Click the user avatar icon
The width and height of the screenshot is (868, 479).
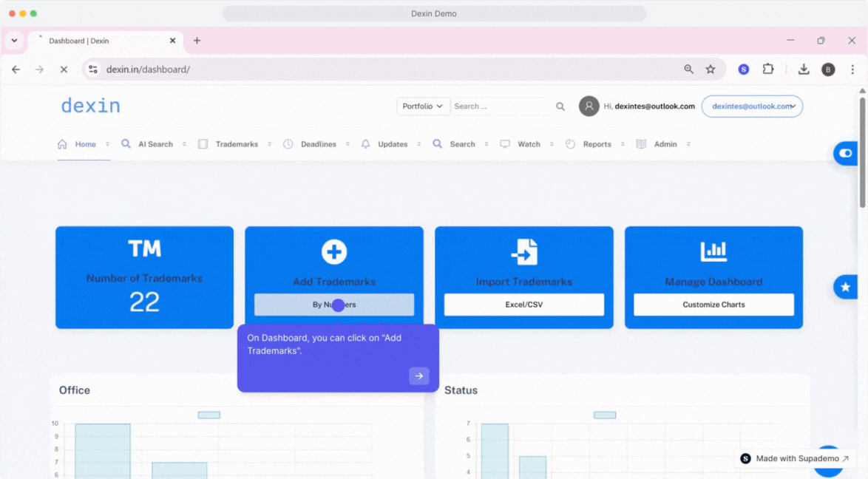click(589, 106)
